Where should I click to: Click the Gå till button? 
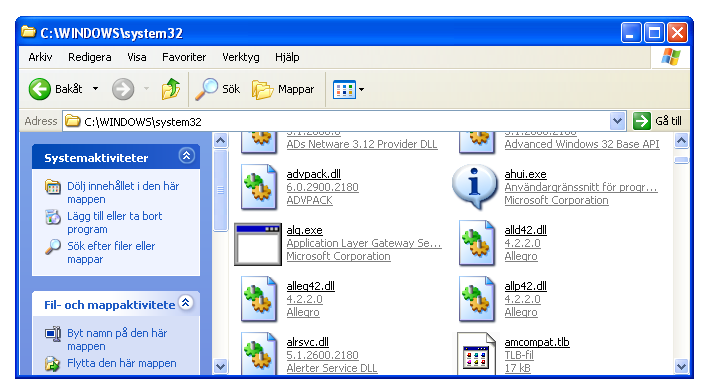point(657,121)
